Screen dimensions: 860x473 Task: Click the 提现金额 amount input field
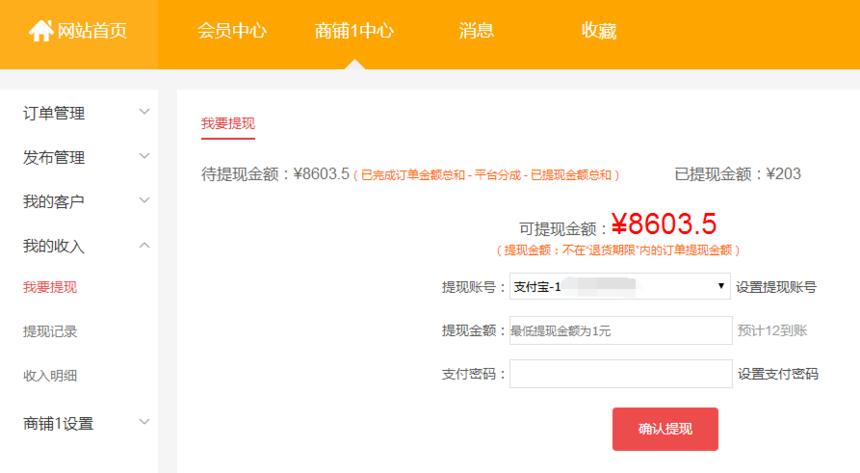620,330
